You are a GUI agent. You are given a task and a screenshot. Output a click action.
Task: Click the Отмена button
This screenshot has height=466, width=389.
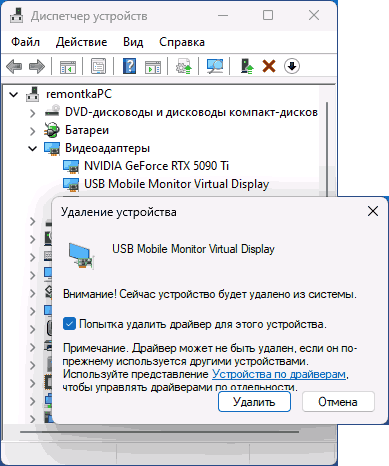338,402
